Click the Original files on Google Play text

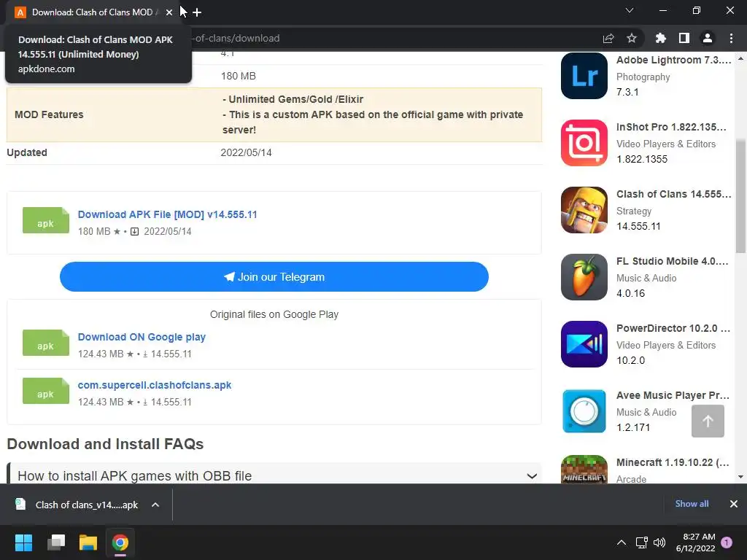click(x=274, y=315)
